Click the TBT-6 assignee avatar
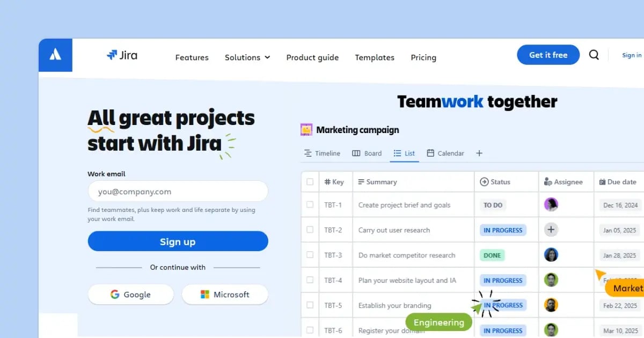 point(551,330)
